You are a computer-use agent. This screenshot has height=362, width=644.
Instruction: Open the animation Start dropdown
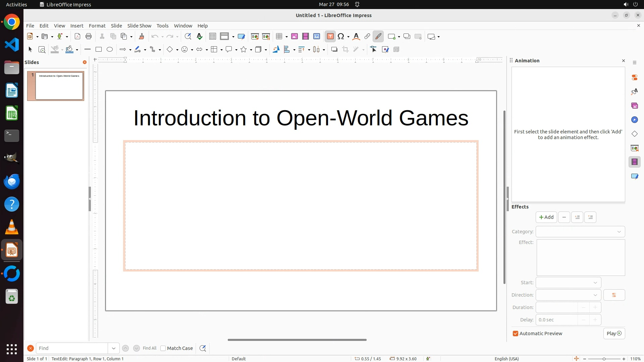(568, 283)
